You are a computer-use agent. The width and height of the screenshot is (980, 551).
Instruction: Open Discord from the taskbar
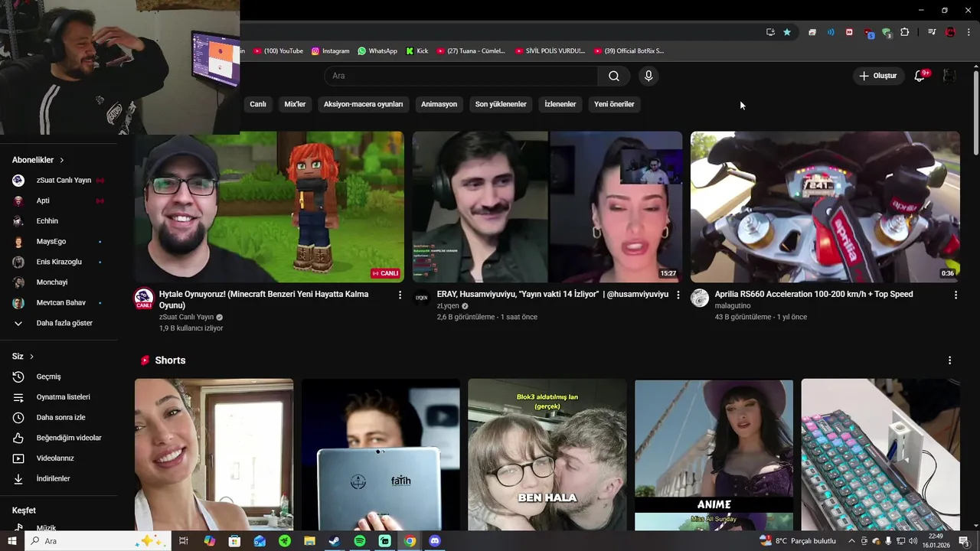coord(435,541)
